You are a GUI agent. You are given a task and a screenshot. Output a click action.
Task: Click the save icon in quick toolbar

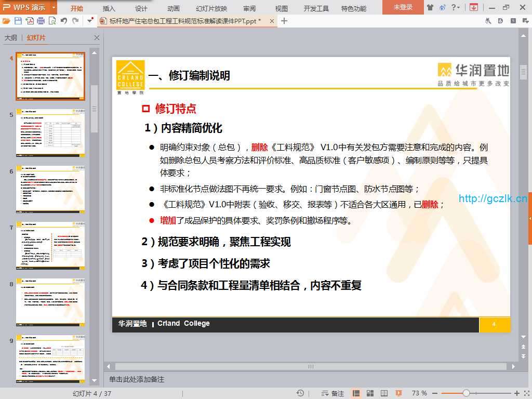[18, 21]
